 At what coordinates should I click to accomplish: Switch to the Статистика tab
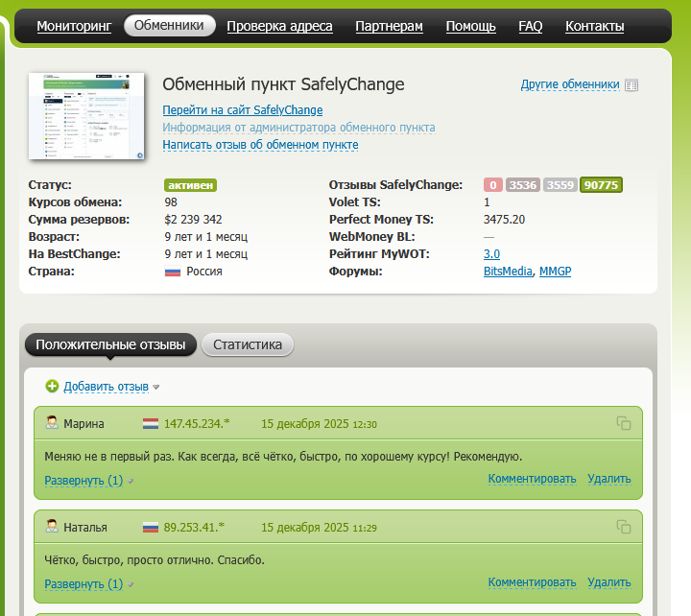[248, 344]
